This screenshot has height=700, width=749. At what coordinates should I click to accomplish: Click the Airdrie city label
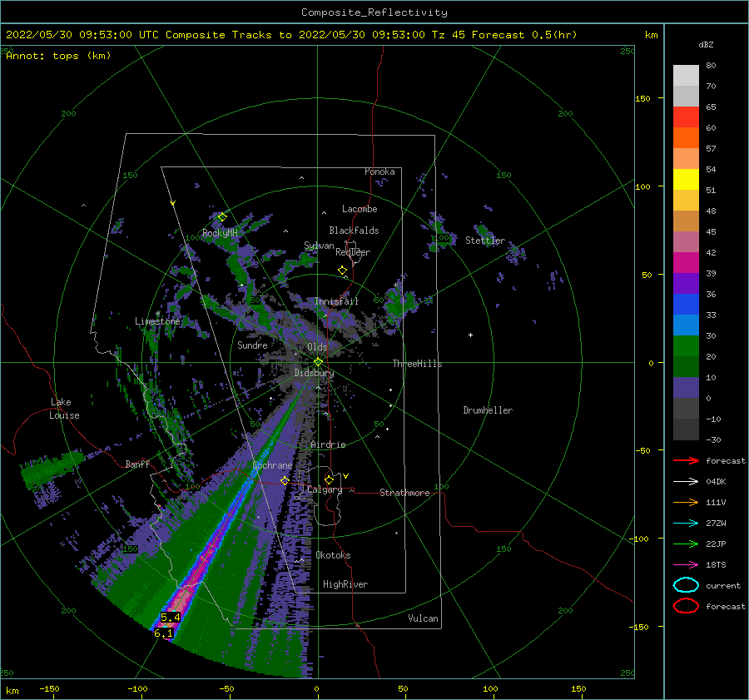click(x=328, y=444)
